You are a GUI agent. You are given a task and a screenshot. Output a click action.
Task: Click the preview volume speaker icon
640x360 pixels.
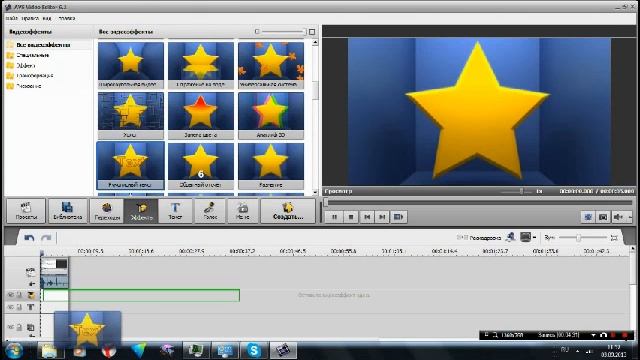[618, 217]
